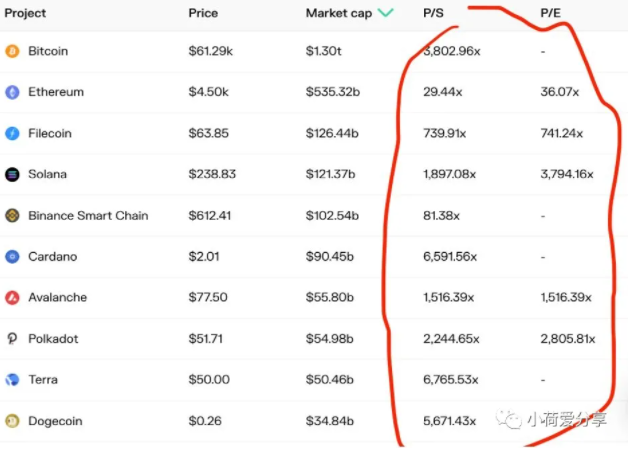The width and height of the screenshot is (628, 457).
Task: Click the Cardano logo icon
Action: 12,256
